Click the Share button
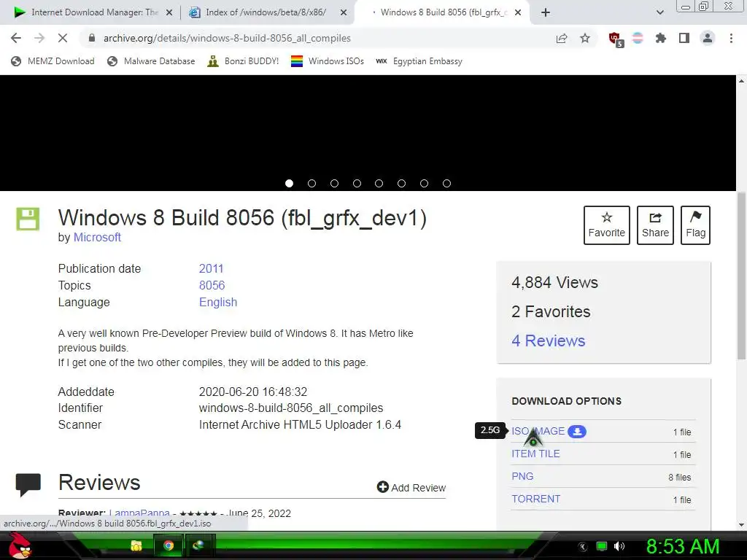 (x=655, y=225)
